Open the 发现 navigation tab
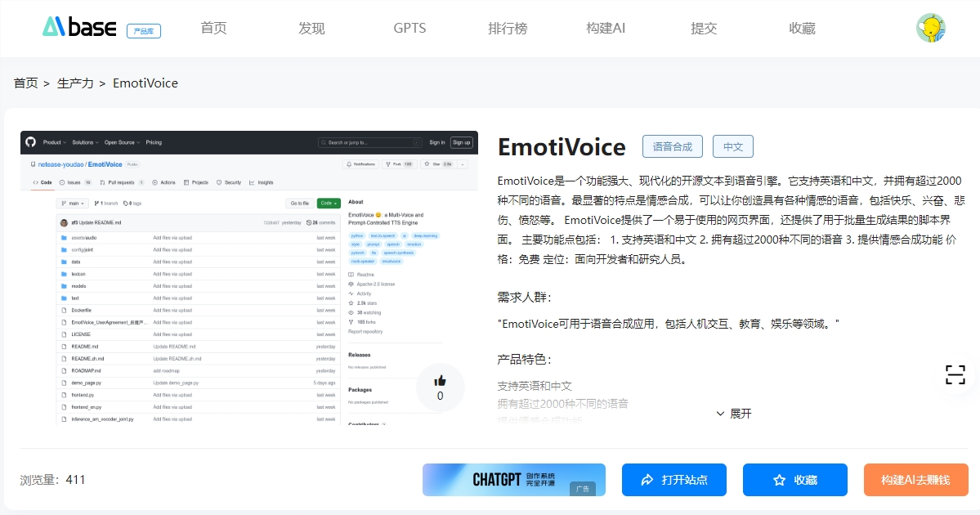 (311, 28)
